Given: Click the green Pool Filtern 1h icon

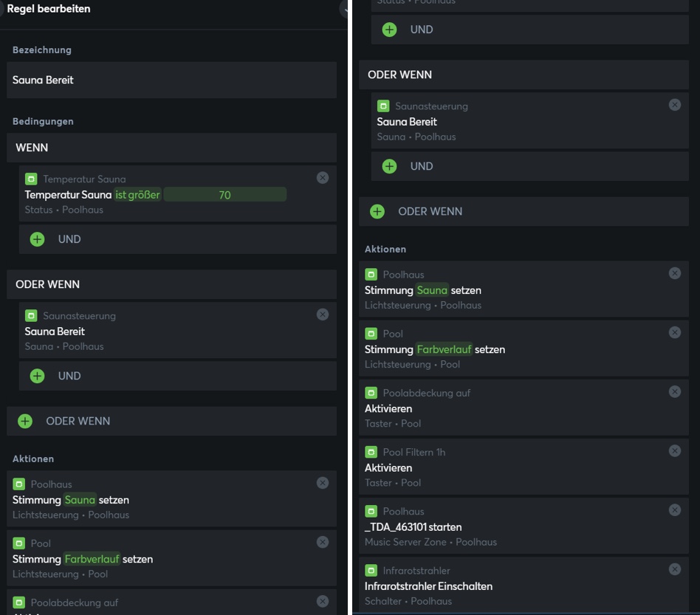Looking at the screenshot, I should (x=371, y=452).
